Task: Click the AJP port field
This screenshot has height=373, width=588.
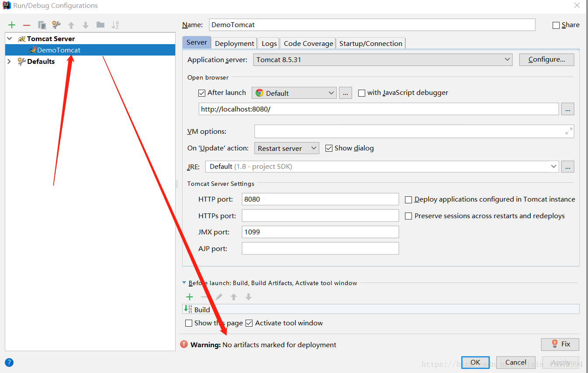Action: (x=320, y=249)
